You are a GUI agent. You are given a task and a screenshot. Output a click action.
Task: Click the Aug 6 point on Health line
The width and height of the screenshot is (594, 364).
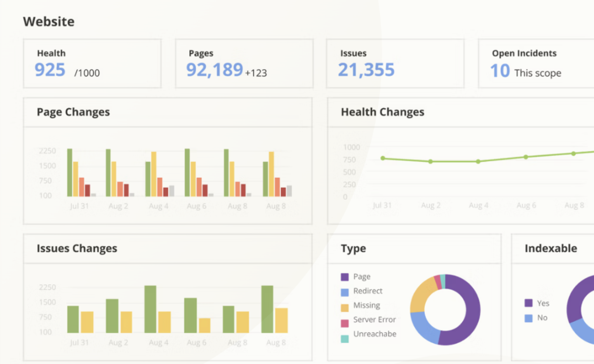pos(526,157)
